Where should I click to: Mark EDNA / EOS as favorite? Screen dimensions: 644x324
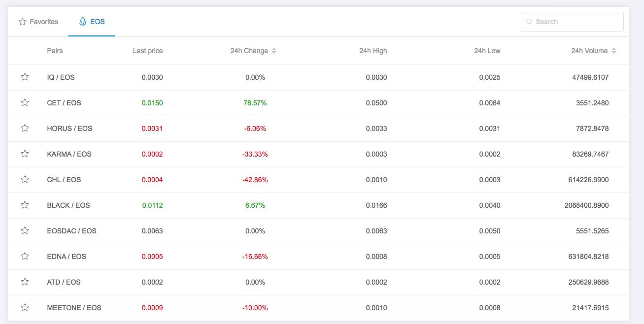tap(25, 257)
